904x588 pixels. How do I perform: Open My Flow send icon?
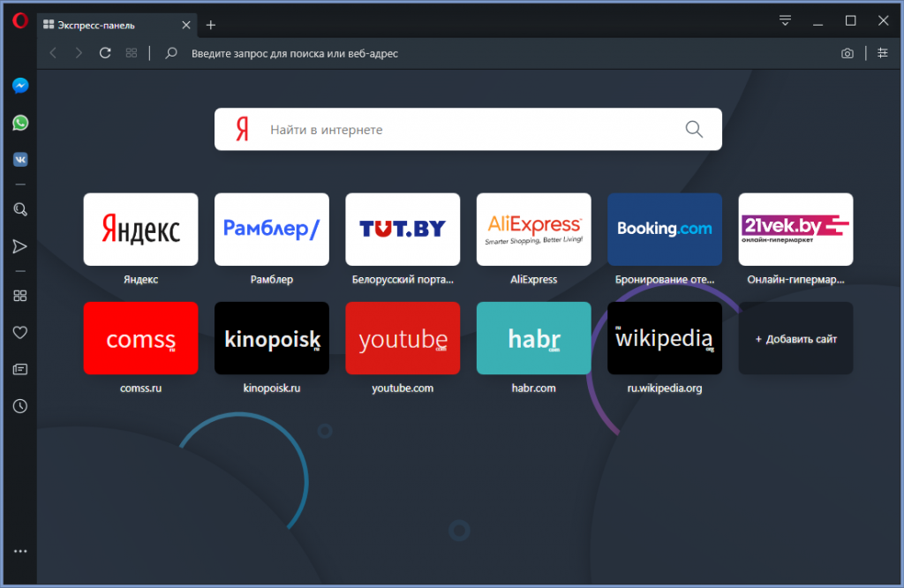point(20,246)
